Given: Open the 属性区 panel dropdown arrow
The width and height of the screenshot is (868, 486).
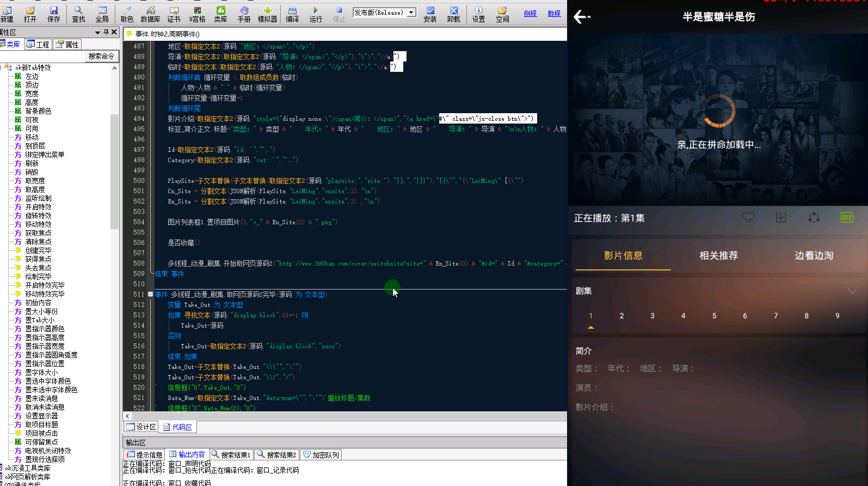Looking at the screenshot, I should (98, 32).
